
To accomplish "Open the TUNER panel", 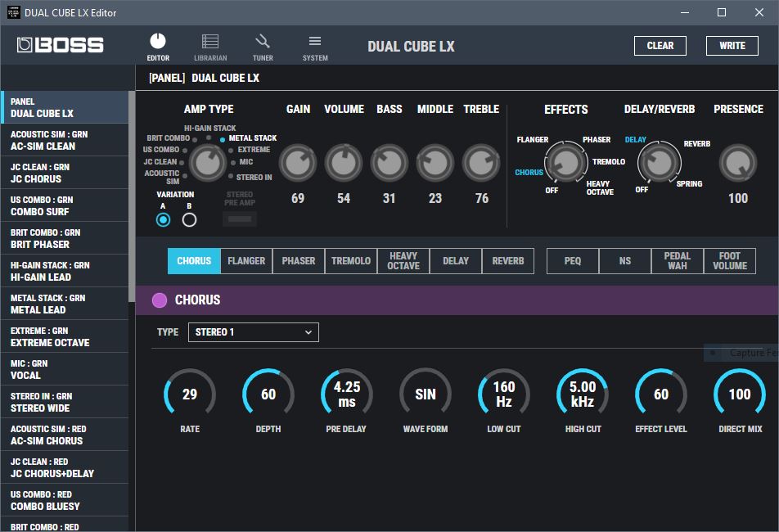I will click(x=263, y=45).
